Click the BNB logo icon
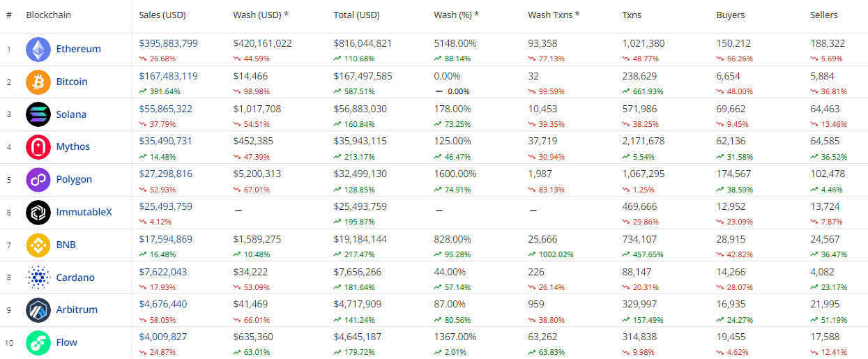Image resolution: width=868 pixels, height=359 pixels. pyautogui.click(x=38, y=245)
